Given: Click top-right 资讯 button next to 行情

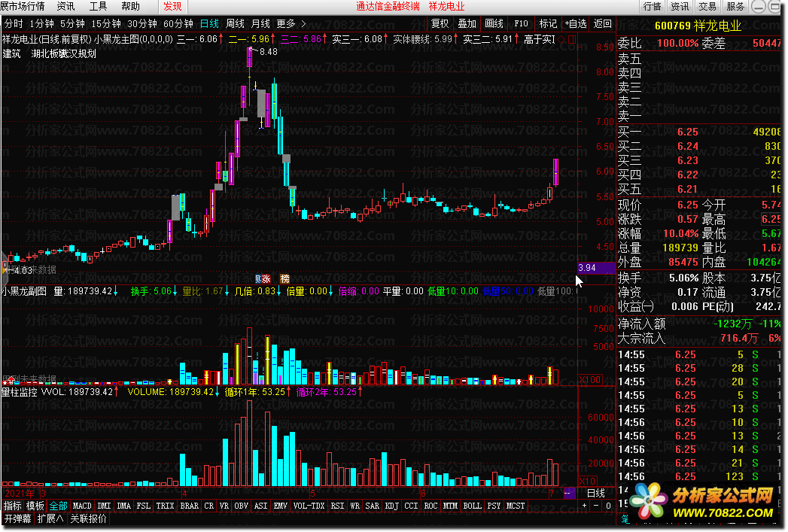Looking at the screenshot, I should tap(680, 7).
